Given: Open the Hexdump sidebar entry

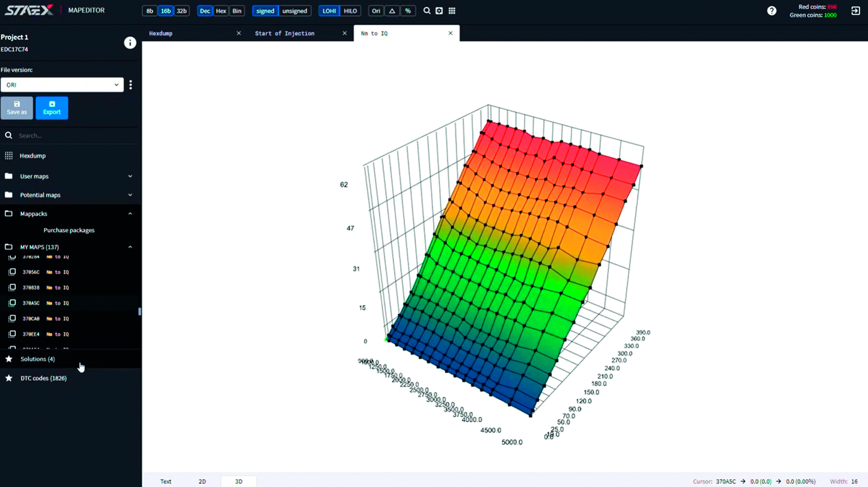Looking at the screenshot, I should click(71, 155).
